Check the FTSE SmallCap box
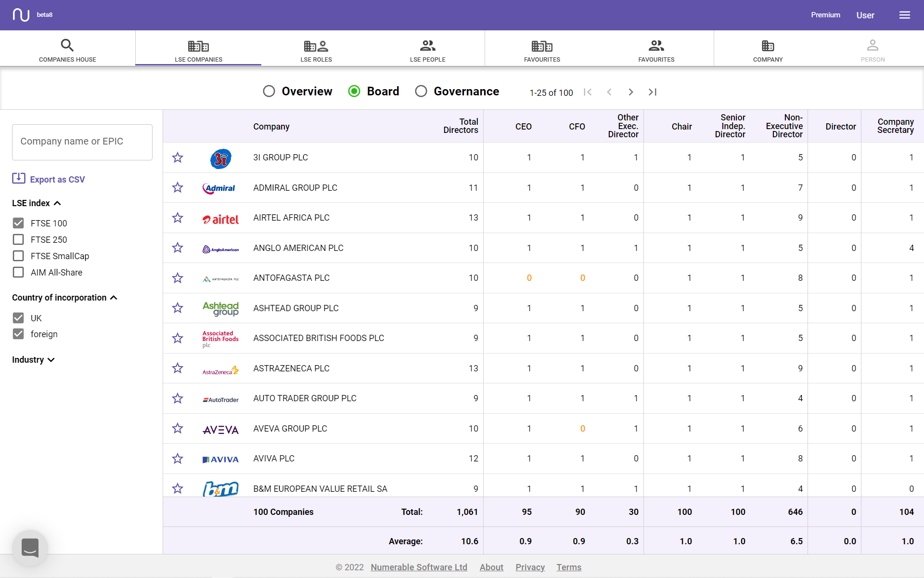The width and height of the screenshot is (924, 578). click(18, 256)
